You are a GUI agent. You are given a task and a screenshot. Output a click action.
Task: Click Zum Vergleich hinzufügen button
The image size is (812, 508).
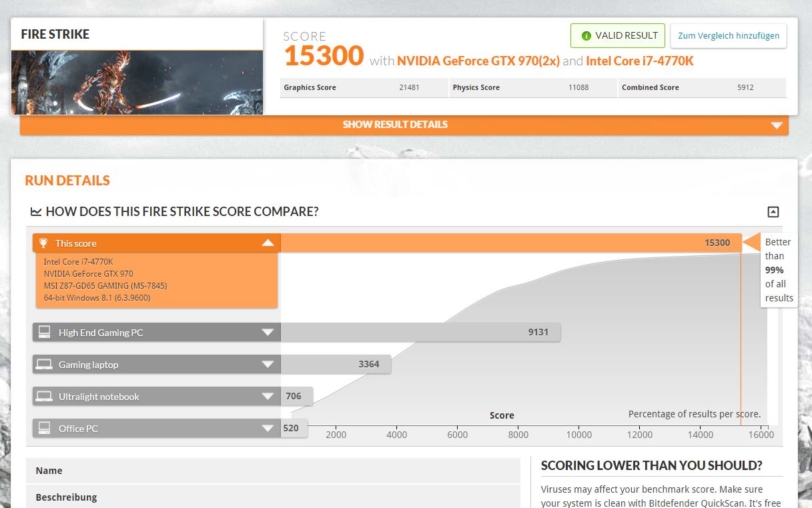pyautogui.click(x=729, y=36)
